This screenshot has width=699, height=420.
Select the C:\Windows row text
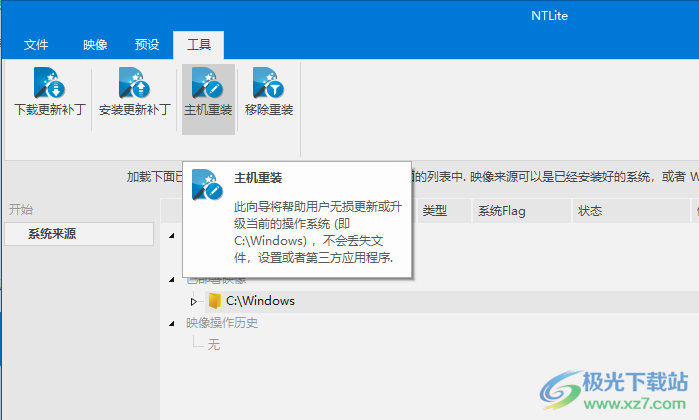point(260,301)
